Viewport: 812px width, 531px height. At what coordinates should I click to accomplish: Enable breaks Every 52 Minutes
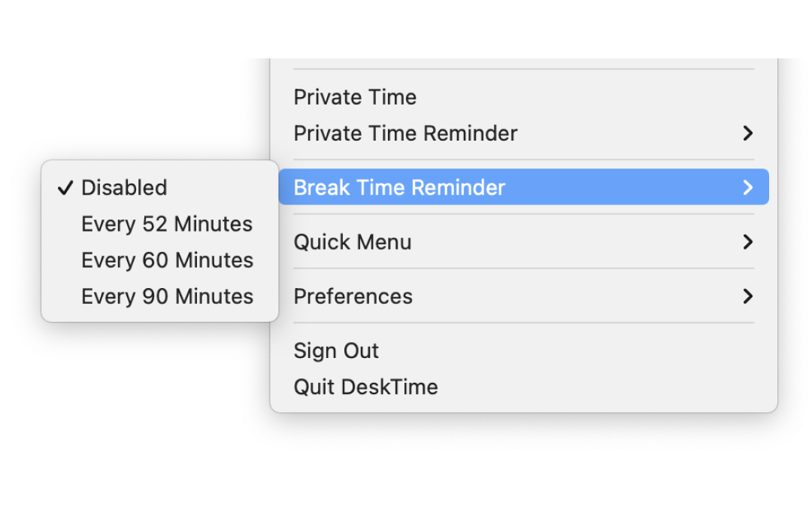(167, 223)
